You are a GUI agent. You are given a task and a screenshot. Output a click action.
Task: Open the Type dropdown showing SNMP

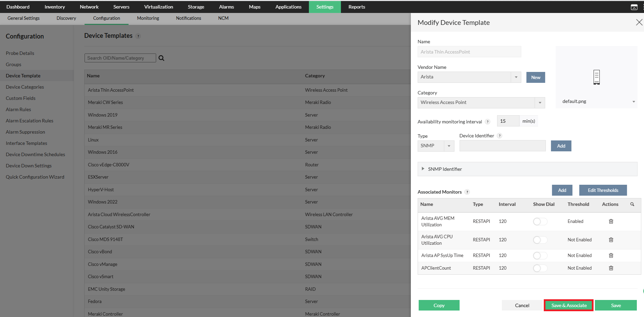(x=436, y=146)
